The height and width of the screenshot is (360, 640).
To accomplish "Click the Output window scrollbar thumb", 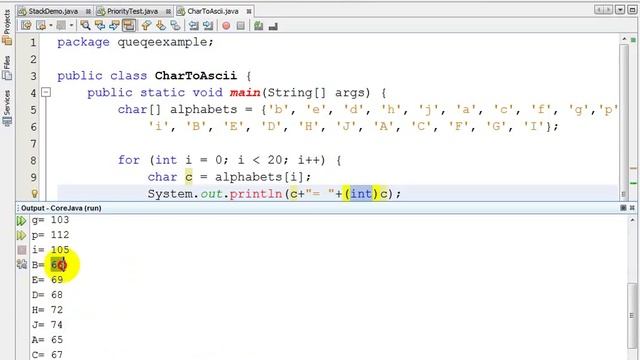I will [632, 316].
